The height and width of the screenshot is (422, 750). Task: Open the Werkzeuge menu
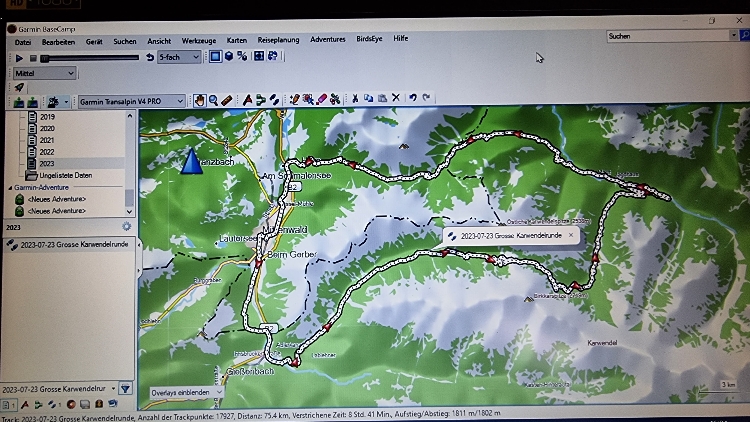point(199,41)
